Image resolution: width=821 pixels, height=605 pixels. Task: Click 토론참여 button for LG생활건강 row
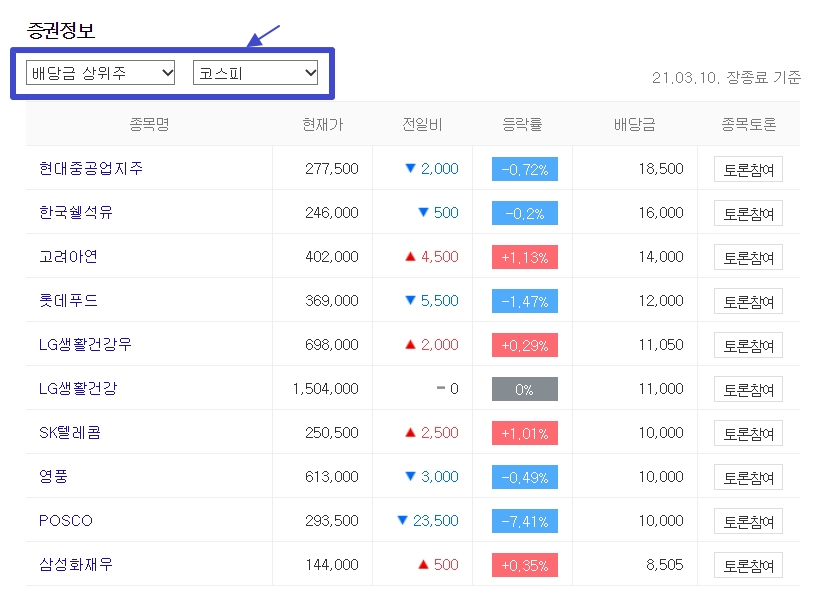click(748, 389)
